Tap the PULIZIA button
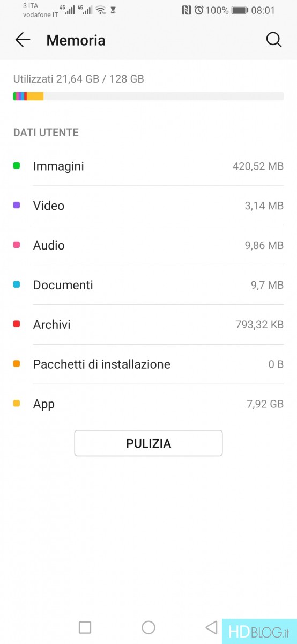 point(148,443)
